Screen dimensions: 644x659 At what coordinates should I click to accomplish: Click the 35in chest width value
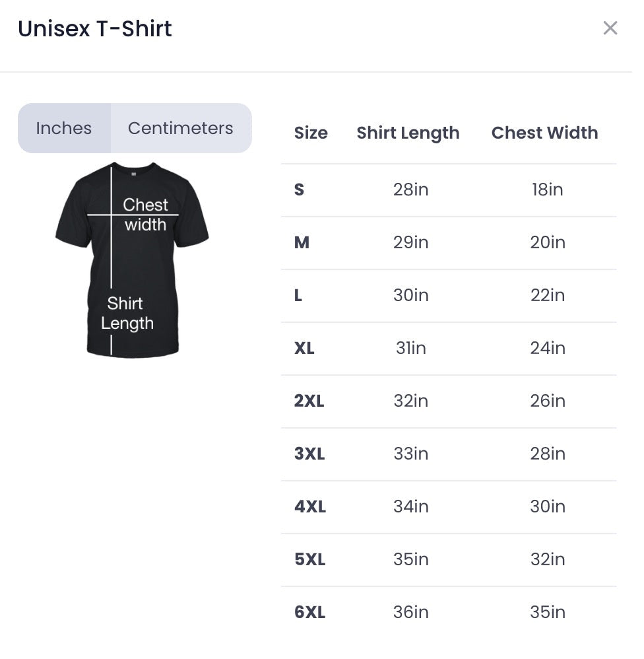pyautogui.click(x=547, y=613)
